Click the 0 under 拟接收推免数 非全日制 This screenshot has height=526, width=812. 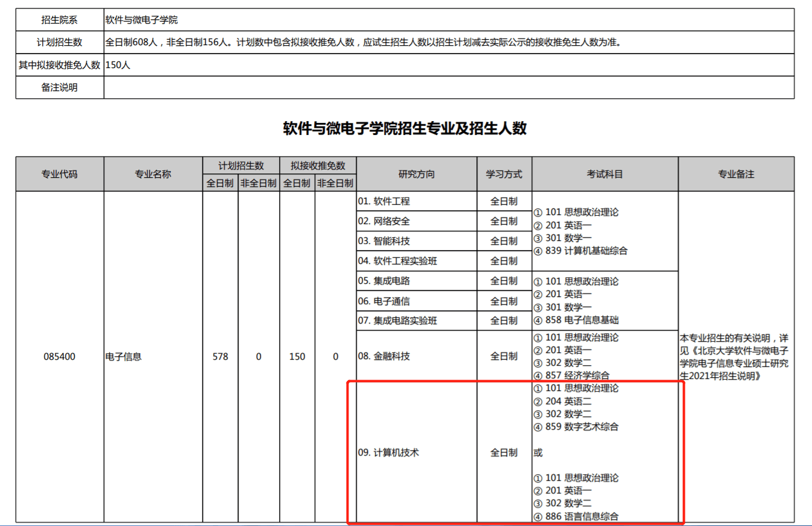pyautogui.click(x=335, y=356)
